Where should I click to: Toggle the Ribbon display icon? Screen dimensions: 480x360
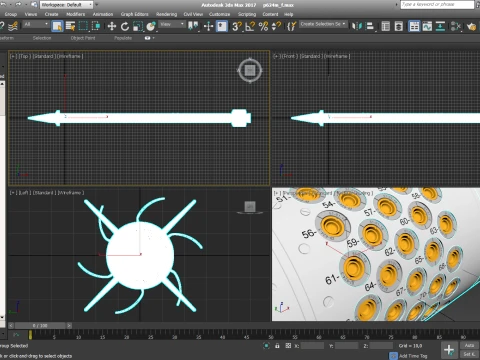[414, 26]
